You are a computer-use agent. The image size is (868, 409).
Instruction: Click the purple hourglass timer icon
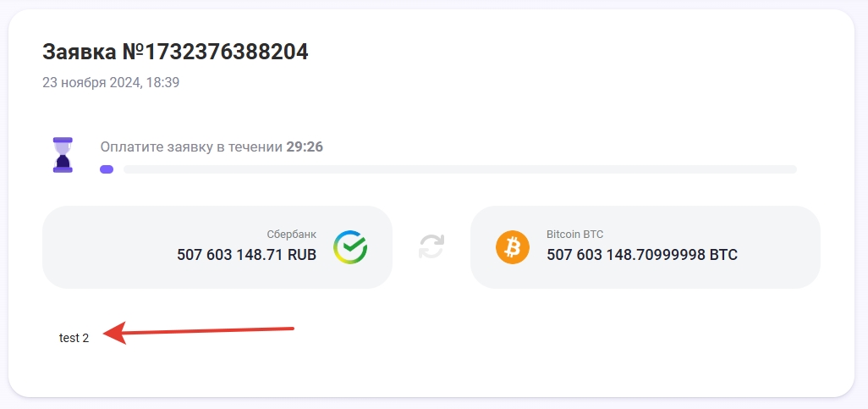[63, 154]
